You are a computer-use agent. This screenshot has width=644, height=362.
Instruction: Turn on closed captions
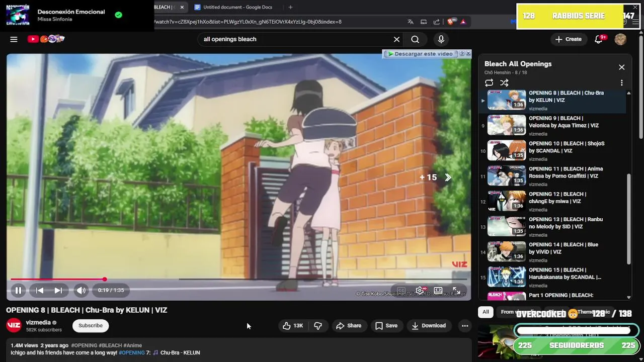click(401, 291)
